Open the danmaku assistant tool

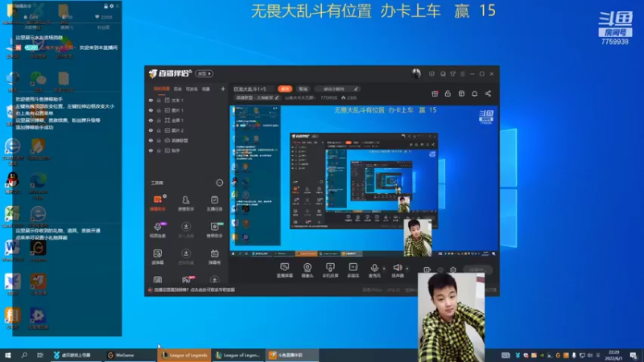tap(157, 203)
